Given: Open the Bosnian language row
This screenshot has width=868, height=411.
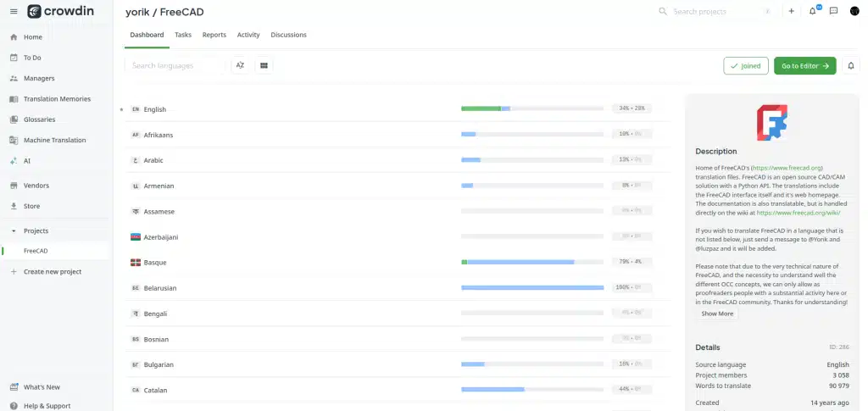Looking at the screenshot, I should point(398,339).
